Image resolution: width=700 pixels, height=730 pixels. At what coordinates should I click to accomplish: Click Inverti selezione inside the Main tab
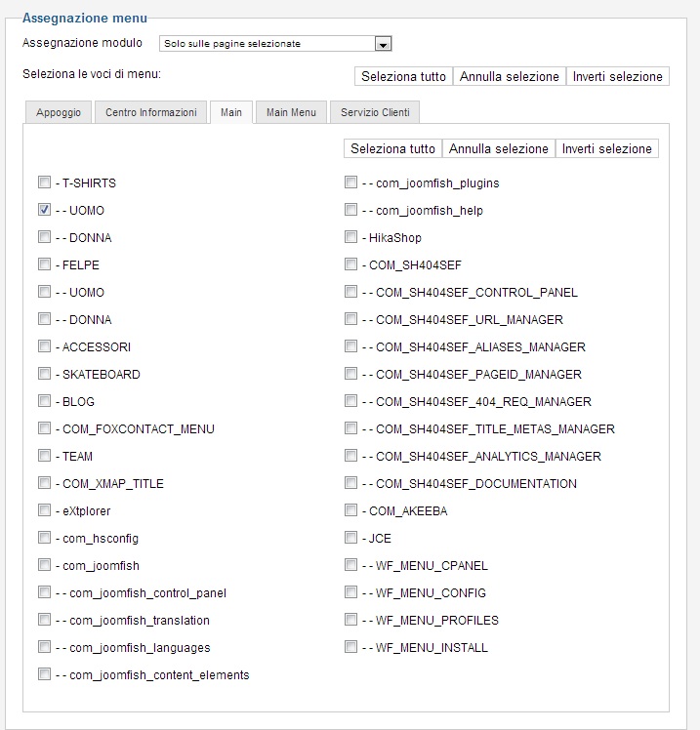[x=606, y=149]
